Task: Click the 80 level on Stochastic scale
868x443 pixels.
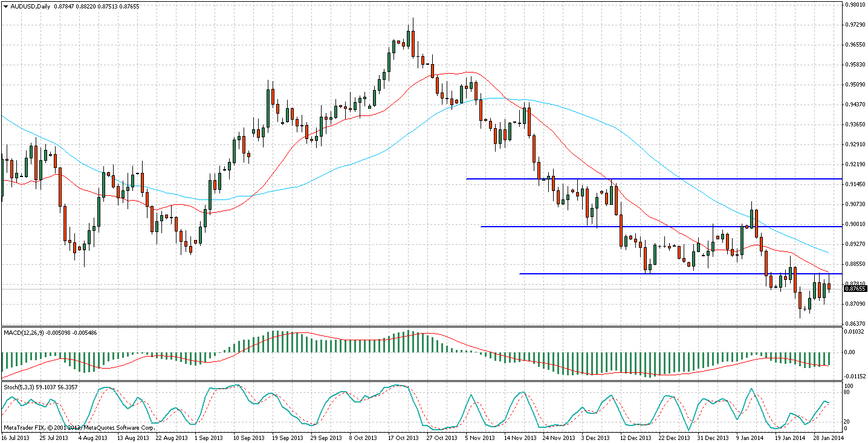Action: [850, 392]
